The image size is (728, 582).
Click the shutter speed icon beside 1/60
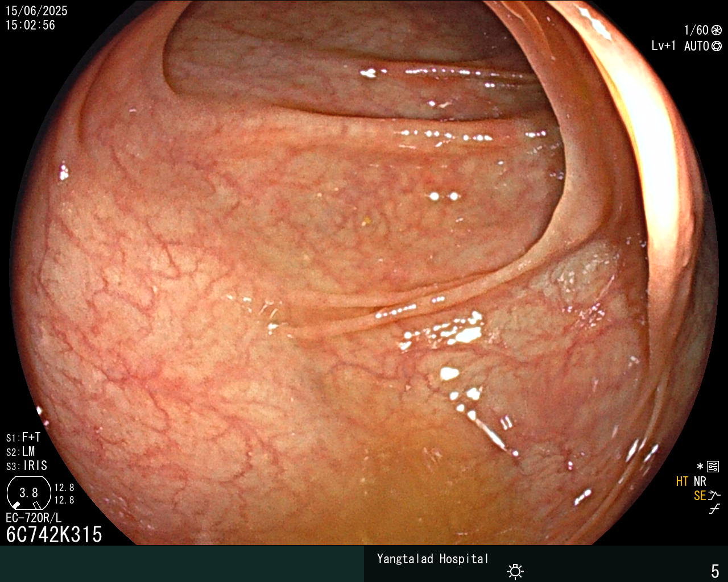tap(717, 31)
